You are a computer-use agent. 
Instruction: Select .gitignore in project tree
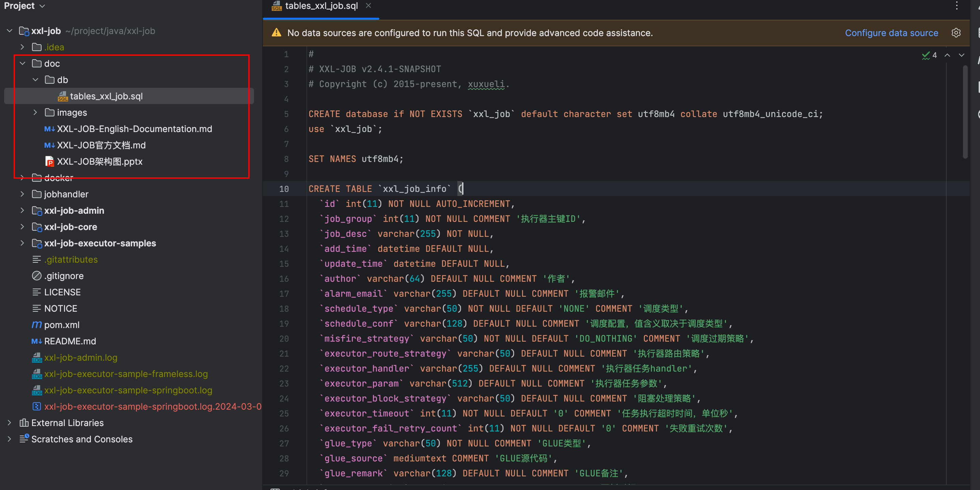(64, 276)
